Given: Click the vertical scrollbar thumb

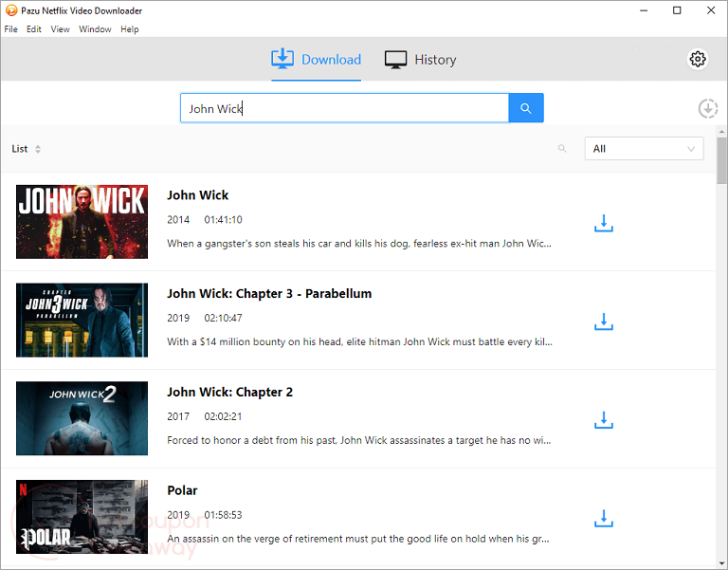Looking at the screenshot, I should [x=721, y=160].
